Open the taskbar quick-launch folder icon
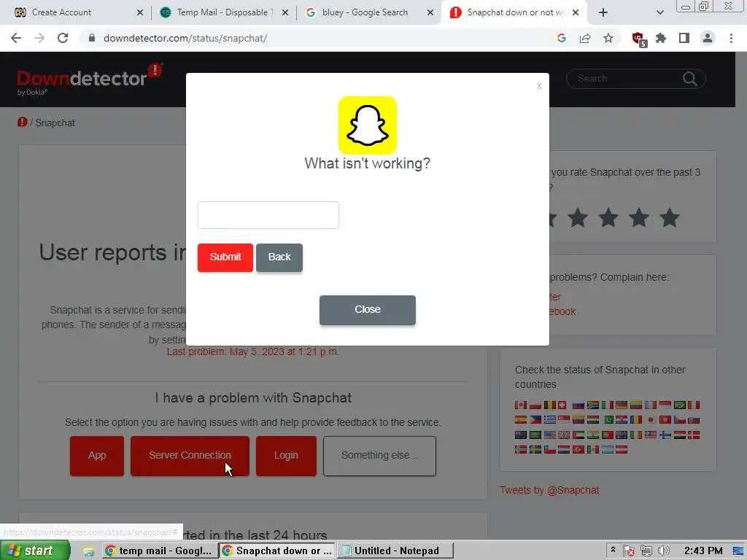The height and width of the screenshot is (560, 747). (88, 551)
